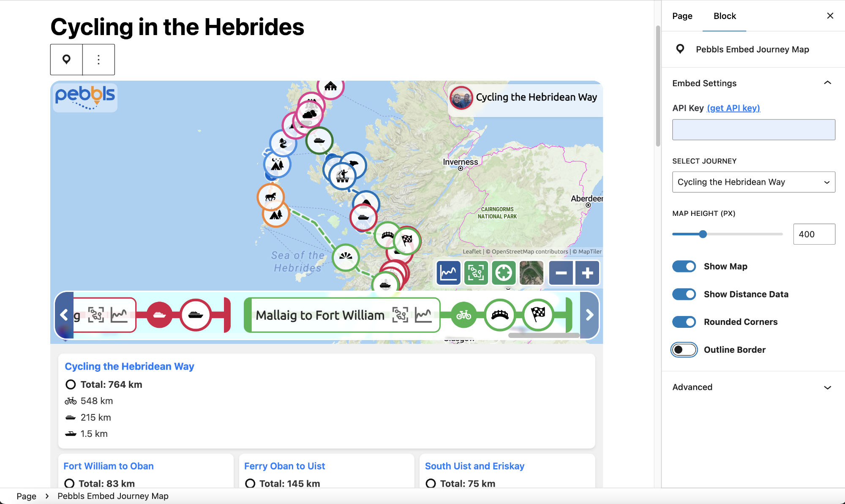Click the pink cloud weather map marker
Screen dimensions: 845x504
pyautogui.click(x=310, y=114)
